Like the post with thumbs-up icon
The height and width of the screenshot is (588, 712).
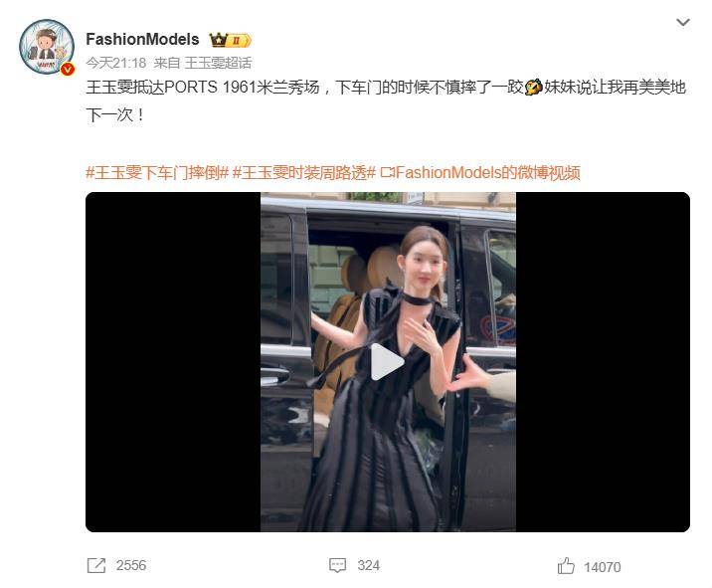(x=566, y=566)
